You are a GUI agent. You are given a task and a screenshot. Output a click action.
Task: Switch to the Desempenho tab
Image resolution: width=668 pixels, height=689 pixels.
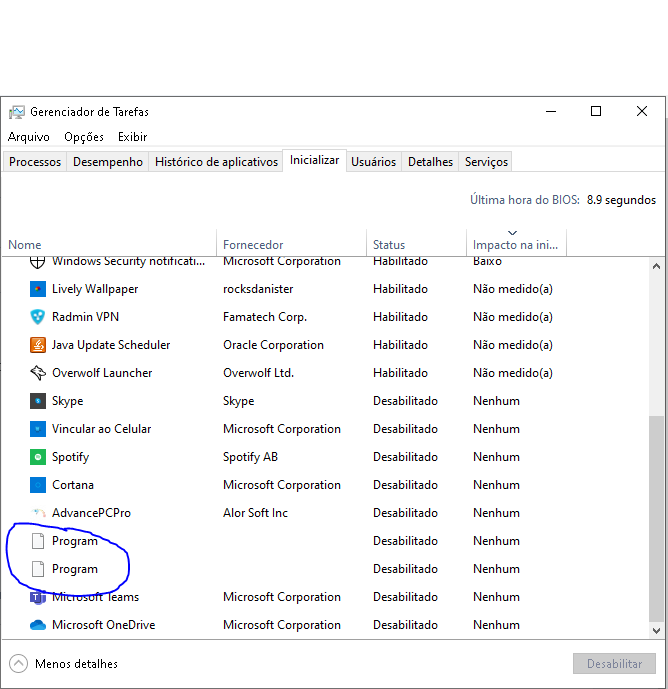108,162
